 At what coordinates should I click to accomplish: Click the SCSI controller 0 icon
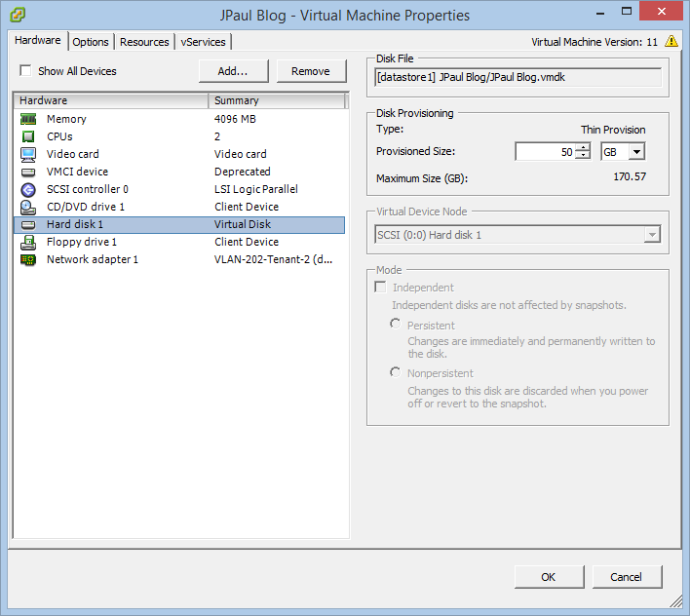pyautogui.click(x=28, y=189)
